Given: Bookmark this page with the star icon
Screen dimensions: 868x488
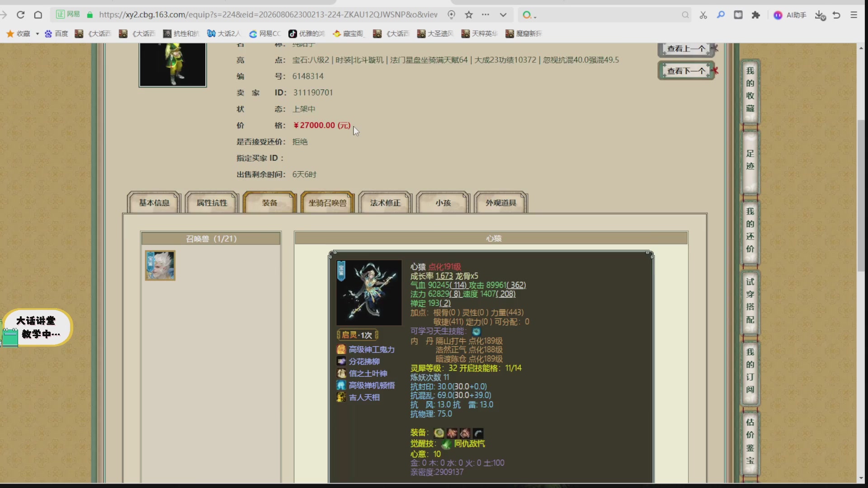Looking at the screenshot, I should pos(469,15).
